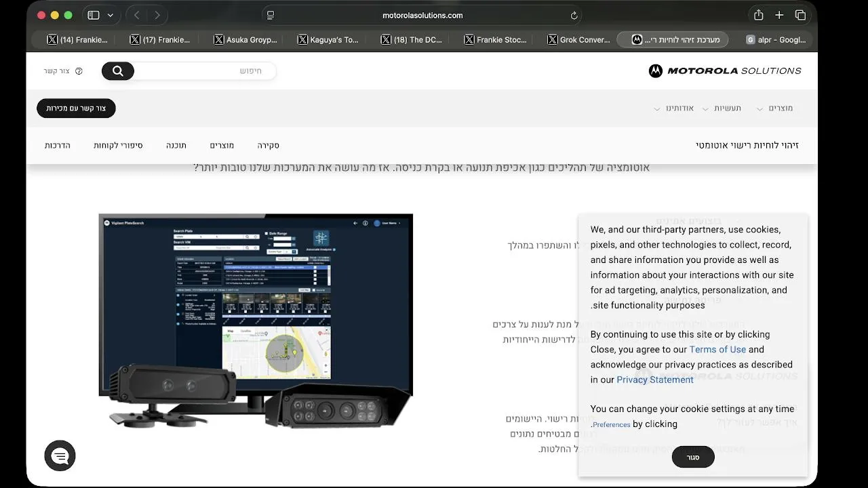Viewport: 868px width, 488px height.
Task: Switch to the "(18) The DC..." tab
Action: pyautogui.click(x=412, y=40)
